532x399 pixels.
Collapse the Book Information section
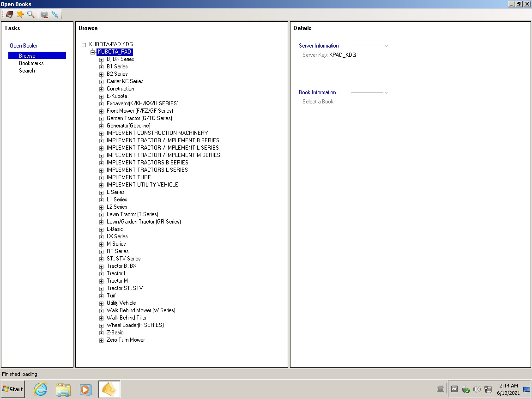(x=386, y=93)
